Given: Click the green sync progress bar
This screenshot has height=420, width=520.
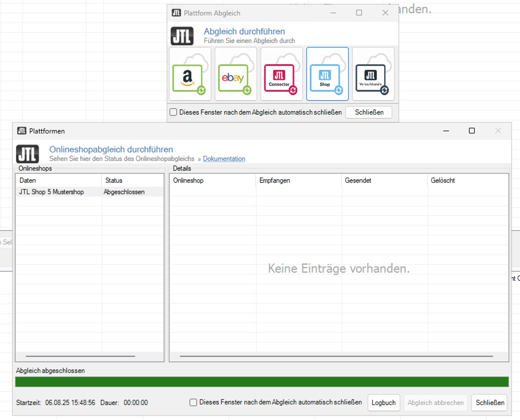Looking at the screenshot, I should (x=262, y=382).
